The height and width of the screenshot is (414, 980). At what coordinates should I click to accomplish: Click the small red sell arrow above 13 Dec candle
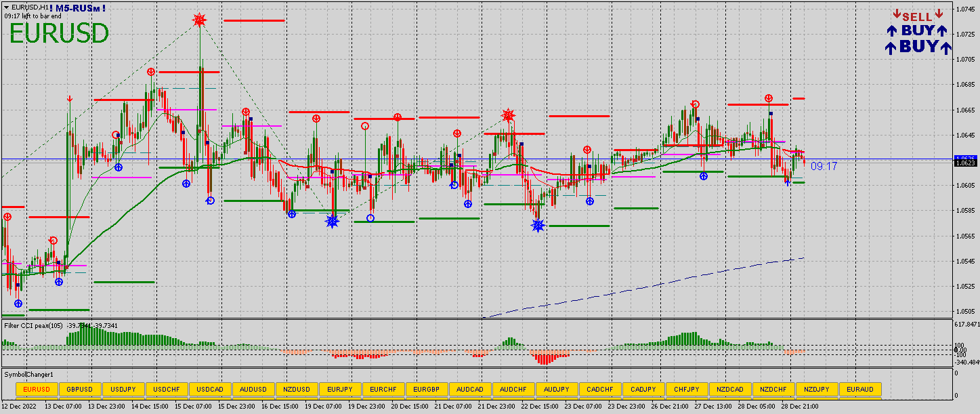pos(70,100)
